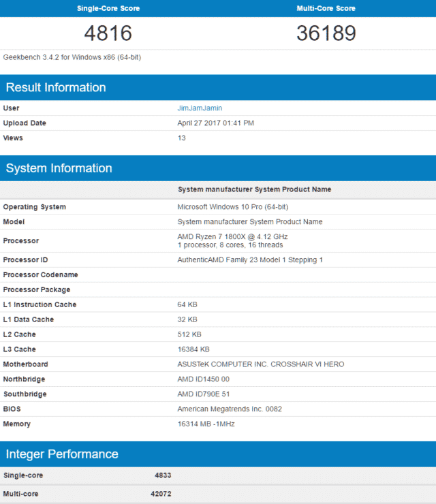Open the JimJamJamin user profile link
The height and width of the screenshot is (504, 436).
[x=200, y=108]
